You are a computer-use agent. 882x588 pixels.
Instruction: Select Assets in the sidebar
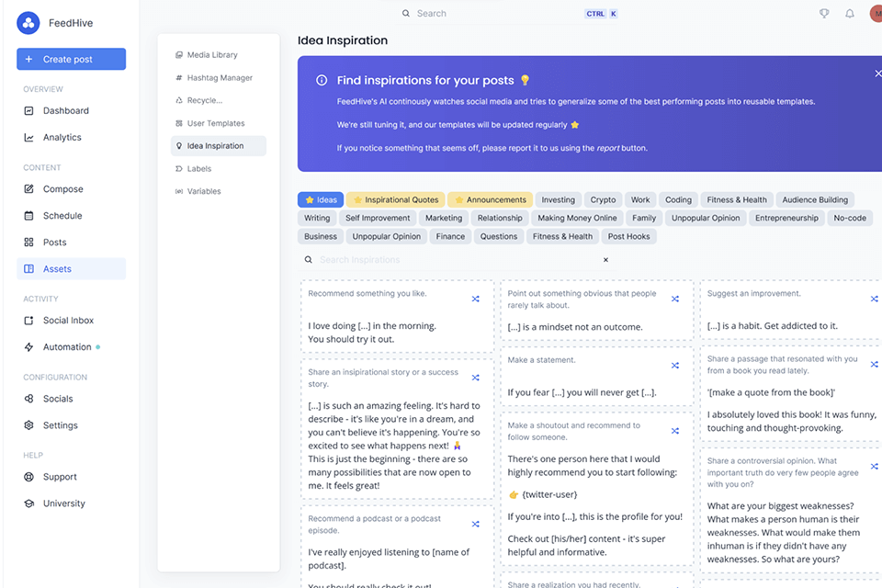[x=72, y=269]
